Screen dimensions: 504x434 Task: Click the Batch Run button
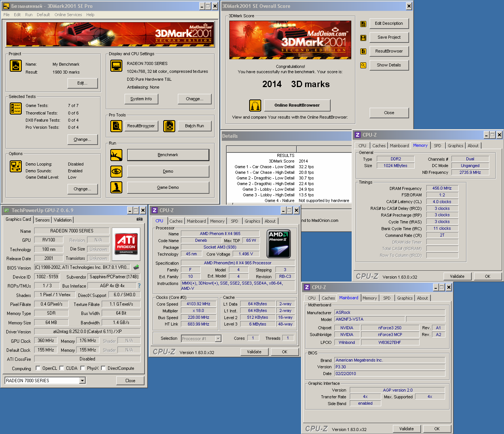click(194, 126)
